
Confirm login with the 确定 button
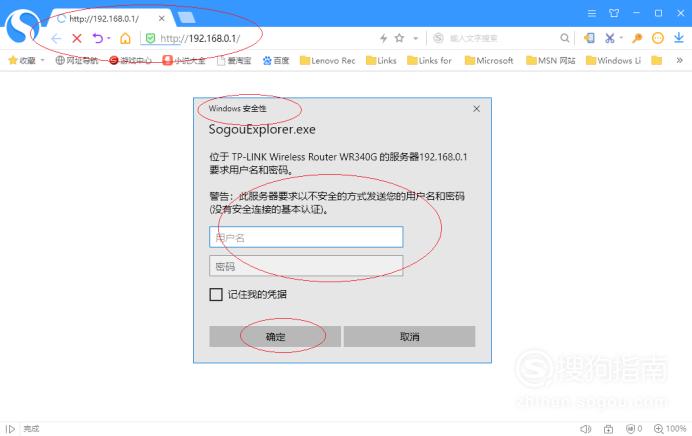pyautogui.click(x=275, y=337)
